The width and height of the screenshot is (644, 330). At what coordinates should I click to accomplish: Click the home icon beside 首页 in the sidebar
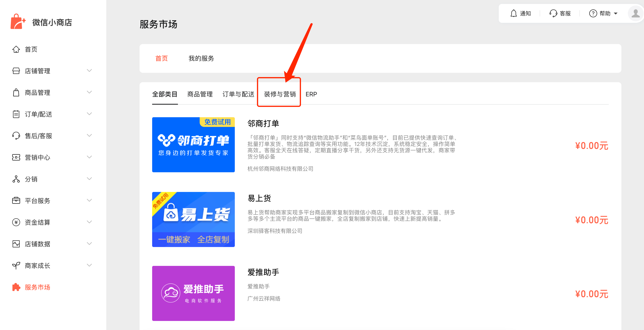click(16, 49)
